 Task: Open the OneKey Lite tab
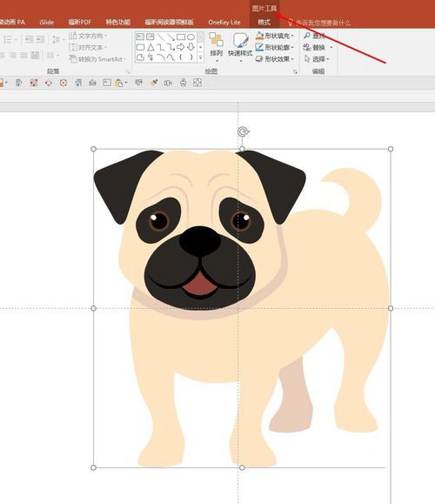(224, 22)
